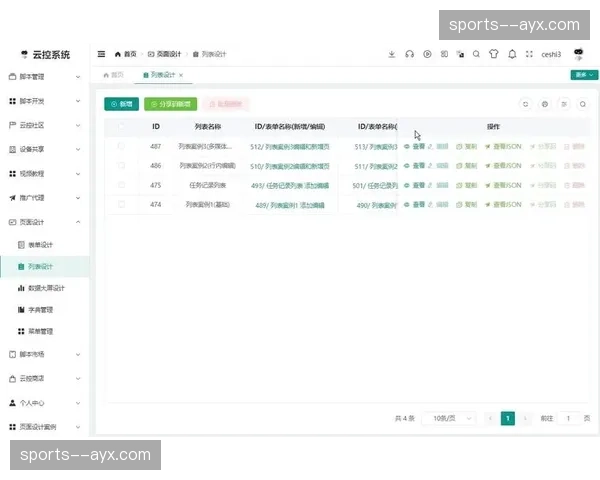Click 查看 for row 474

click(414, 205)
